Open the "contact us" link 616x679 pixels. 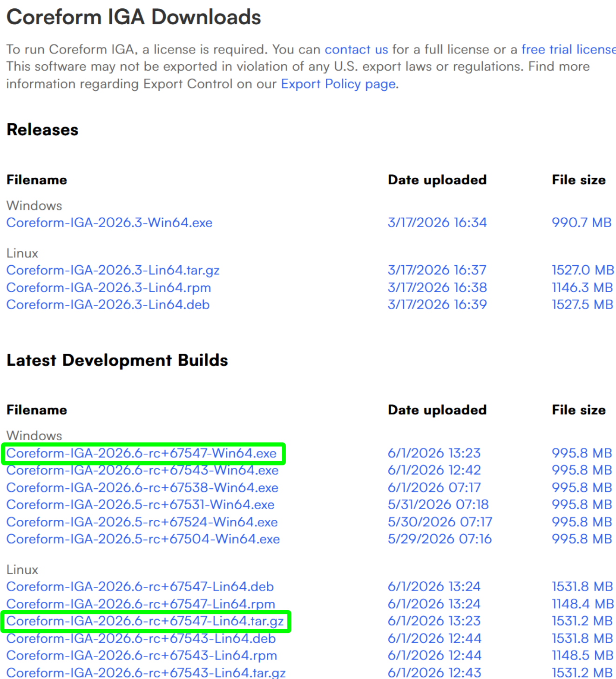(356, 49)
